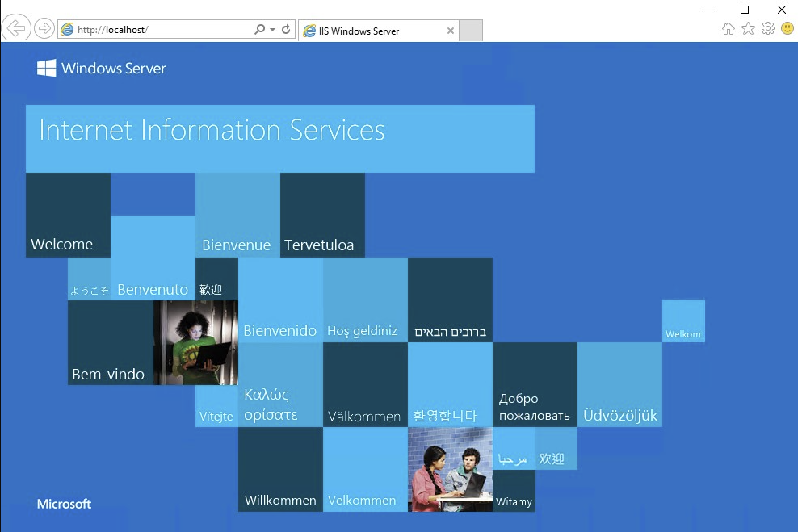This screenshot has width=798, height=532.
Task: Click the Velkommen tile
Action: click(365, 470)
